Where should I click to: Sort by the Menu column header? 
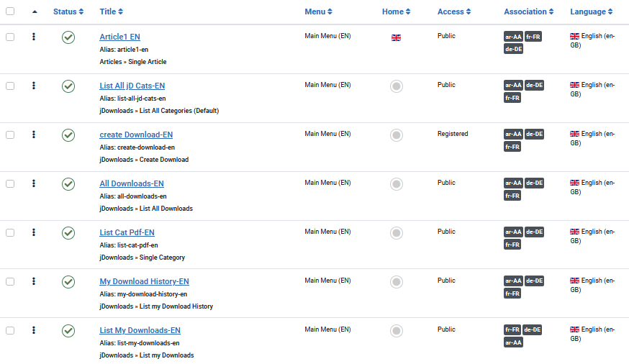(319, 12)
